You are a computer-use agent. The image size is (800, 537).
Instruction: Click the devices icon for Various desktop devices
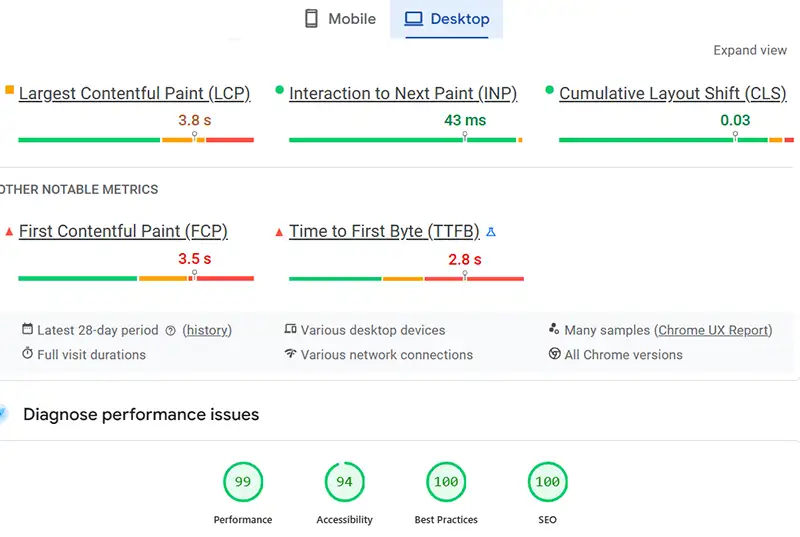pyautogui.click(x=290, y=330)
